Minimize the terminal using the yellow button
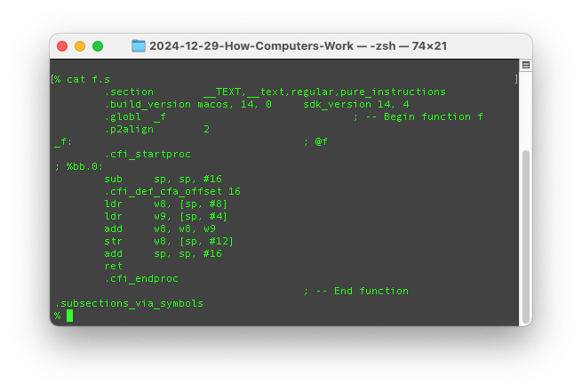The height and width of the screenshot is (392, 582). (x=80, y=46)
